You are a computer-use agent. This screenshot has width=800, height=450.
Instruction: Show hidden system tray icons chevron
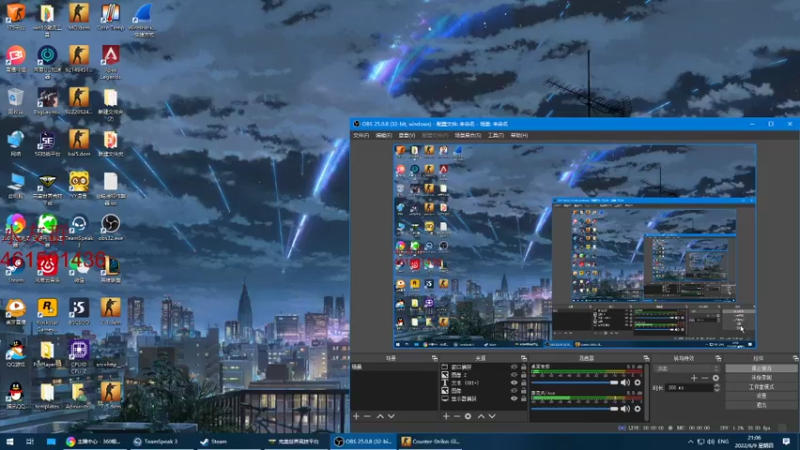tap(690, 442)
